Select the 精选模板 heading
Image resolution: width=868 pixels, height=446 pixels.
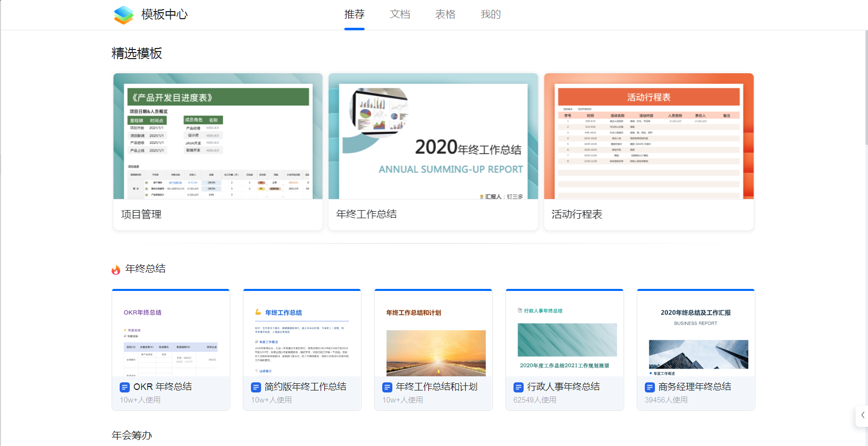coord(137,53)
